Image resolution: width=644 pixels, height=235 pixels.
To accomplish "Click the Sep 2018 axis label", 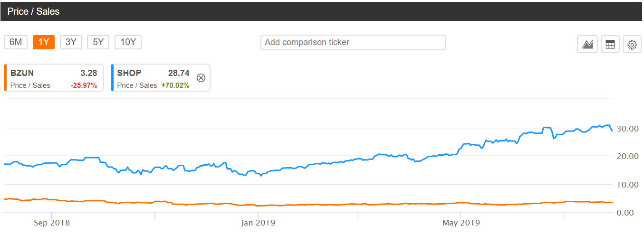I will point(51,223).
